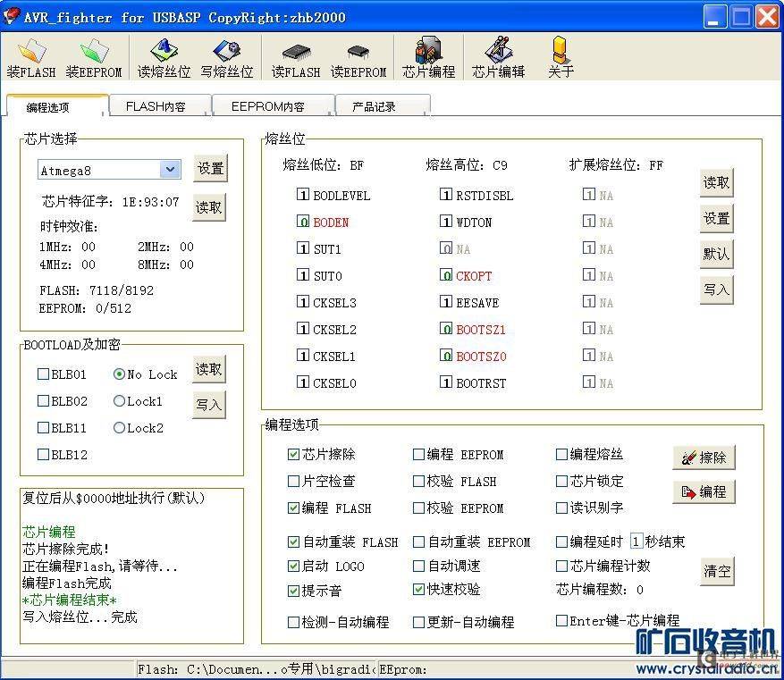Select the No Lock radio button
784x680 pixels.
[x=119, y=374]
